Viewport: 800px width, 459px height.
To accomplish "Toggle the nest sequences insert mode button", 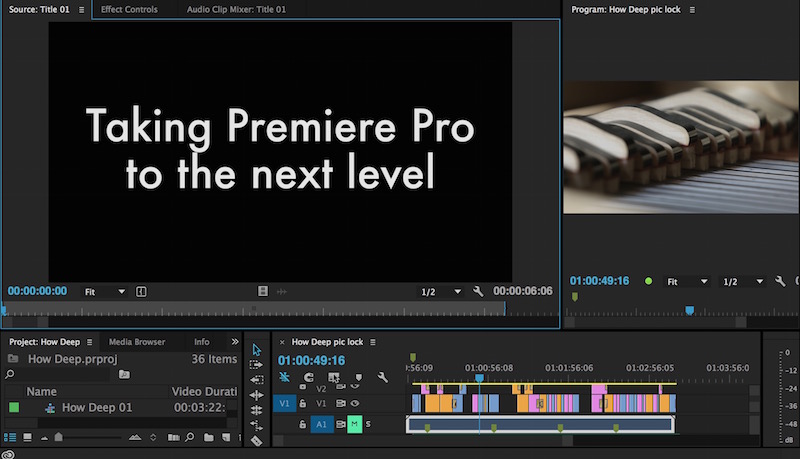I will click(x=284, y=377).
